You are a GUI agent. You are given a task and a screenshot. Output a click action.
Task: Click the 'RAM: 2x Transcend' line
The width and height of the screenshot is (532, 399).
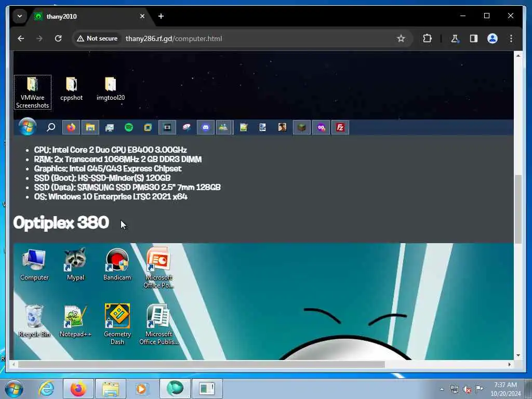(118, 159)
